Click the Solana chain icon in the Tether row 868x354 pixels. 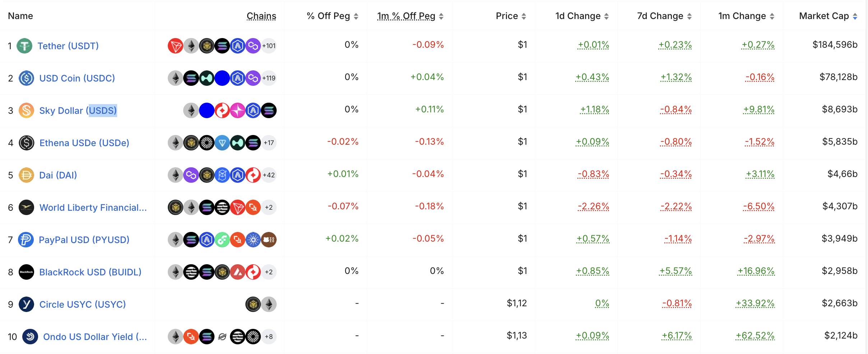223,46
